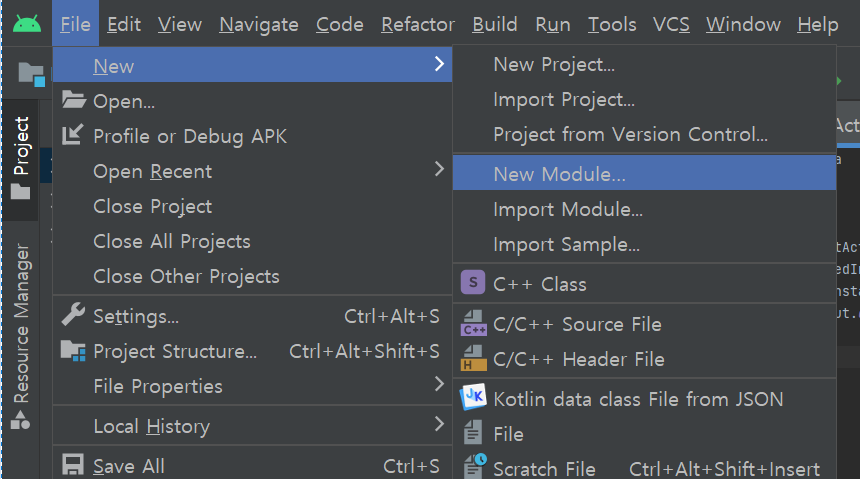The image size is (860, 479).
Task: Open the Refactor menu
Action: (418, 24)
